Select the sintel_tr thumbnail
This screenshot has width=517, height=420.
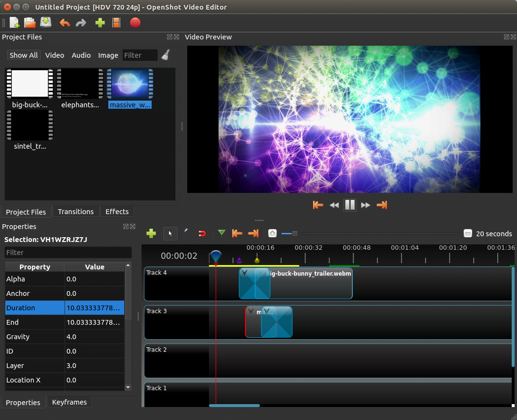[30, 125]
